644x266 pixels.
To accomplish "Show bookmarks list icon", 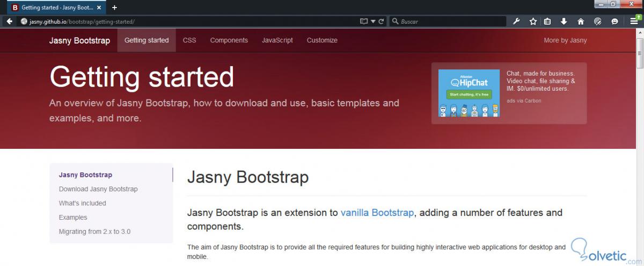I will [547, 21].
